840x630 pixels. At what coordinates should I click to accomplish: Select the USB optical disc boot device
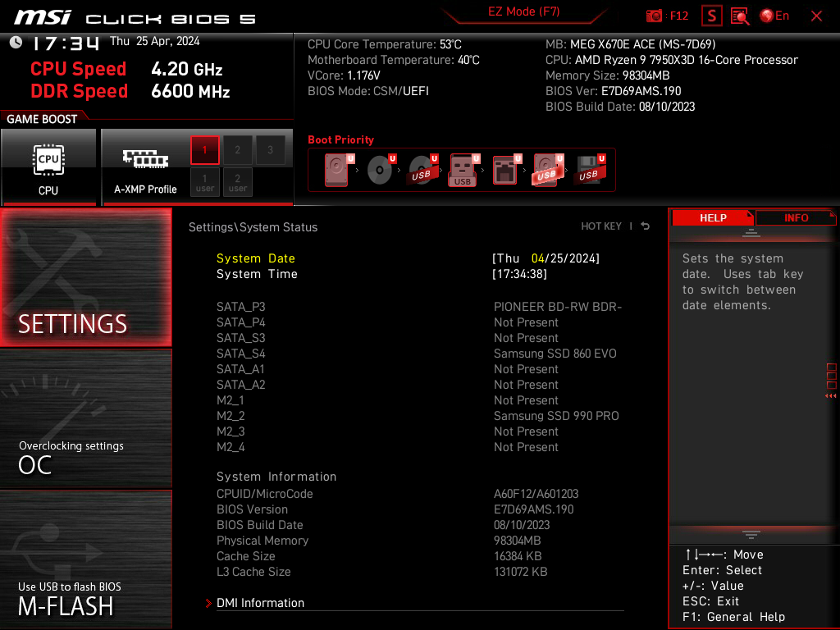(x=422, y=170)
